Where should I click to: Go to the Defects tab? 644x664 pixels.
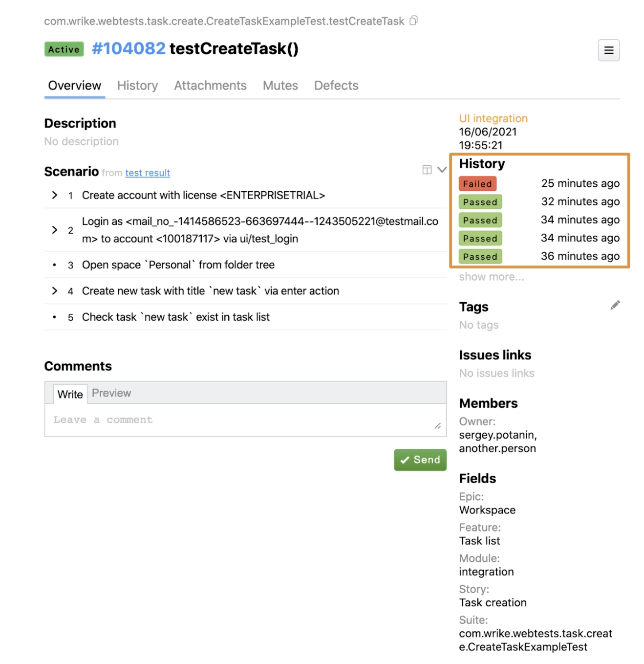point(336,86)
